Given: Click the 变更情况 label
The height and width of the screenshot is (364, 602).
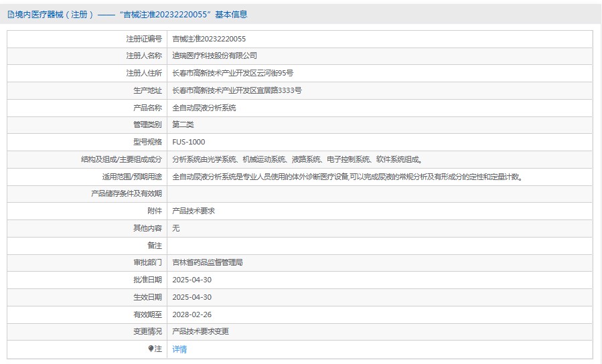Looking at the screenshot, I should tap(147, 331).
